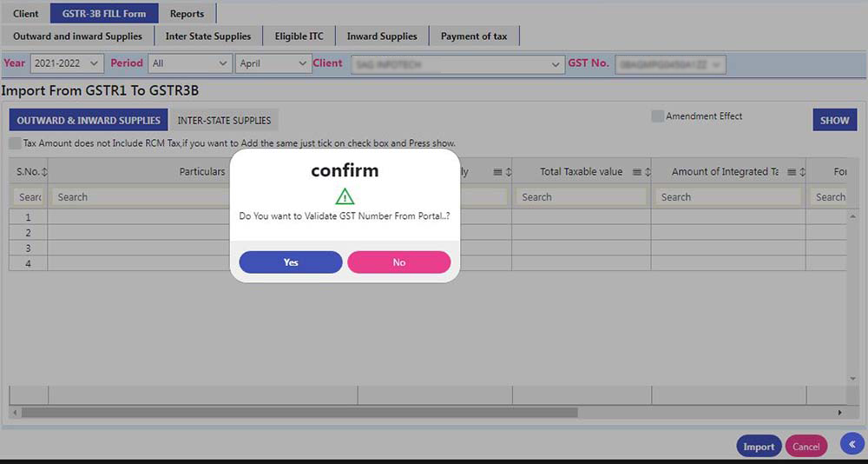Image resolution: width=868 pixels, height=464 pixels.
Task: Expand the Year 2021-2022 dropdown
Action: [x=67, y=63]
